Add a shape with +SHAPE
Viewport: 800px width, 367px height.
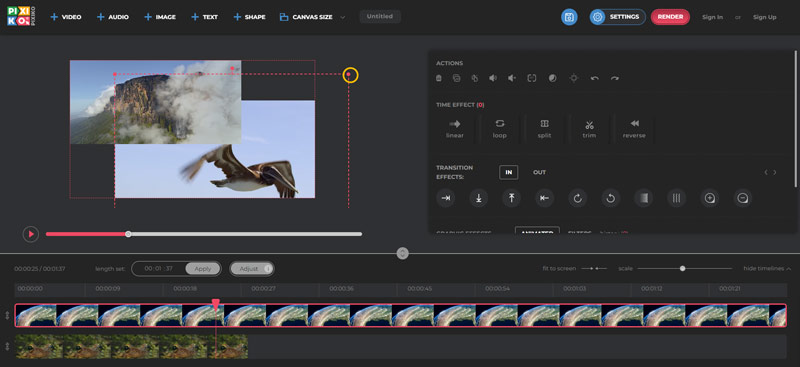pos(249,17)
